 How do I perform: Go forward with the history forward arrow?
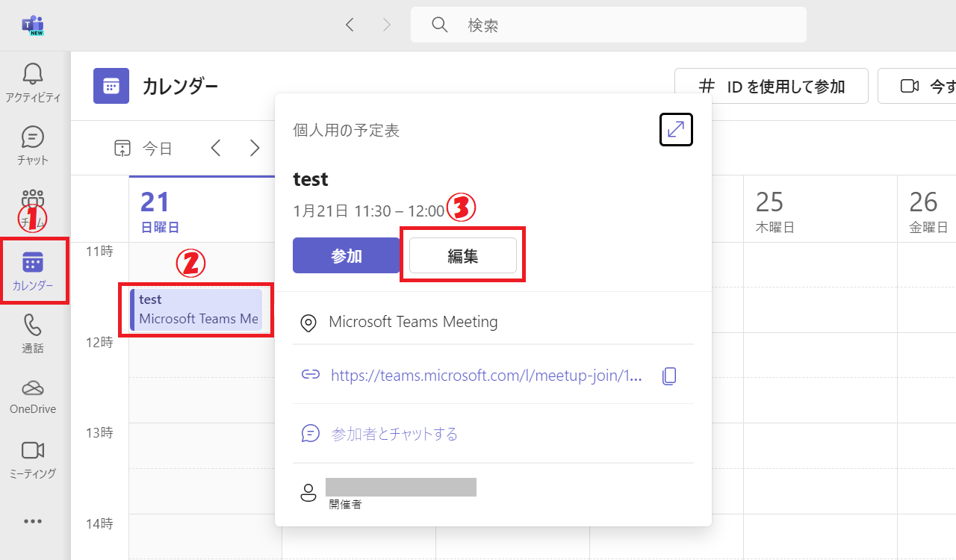click(x=387, y=25)
